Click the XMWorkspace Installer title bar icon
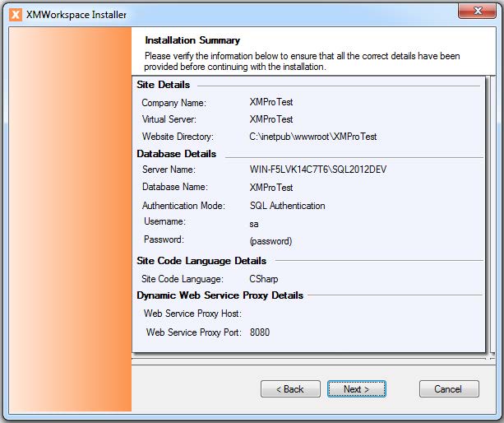This screenshot has height=423, width=504. pos(14,14)
